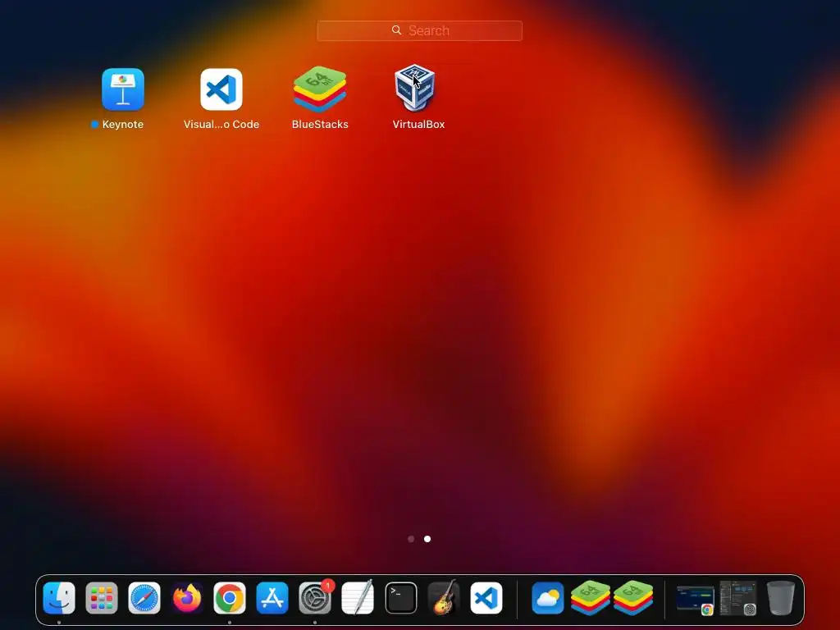Open the BlueStacks app icon in Launchpad grid

coord(320,89)
